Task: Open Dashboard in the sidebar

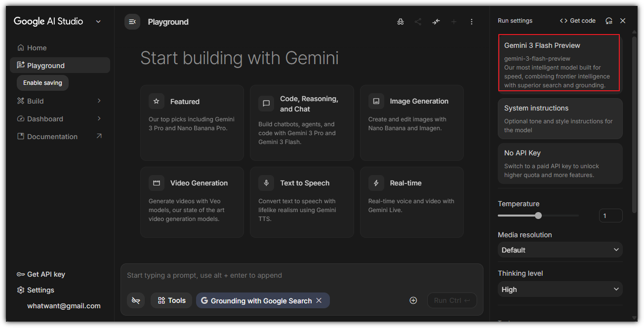Action: (x=60, y=119)
